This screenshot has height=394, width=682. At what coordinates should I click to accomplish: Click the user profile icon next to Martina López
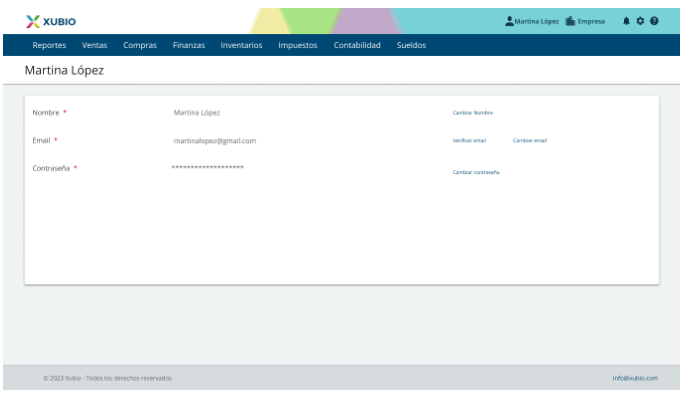click(x=509, y=21)
